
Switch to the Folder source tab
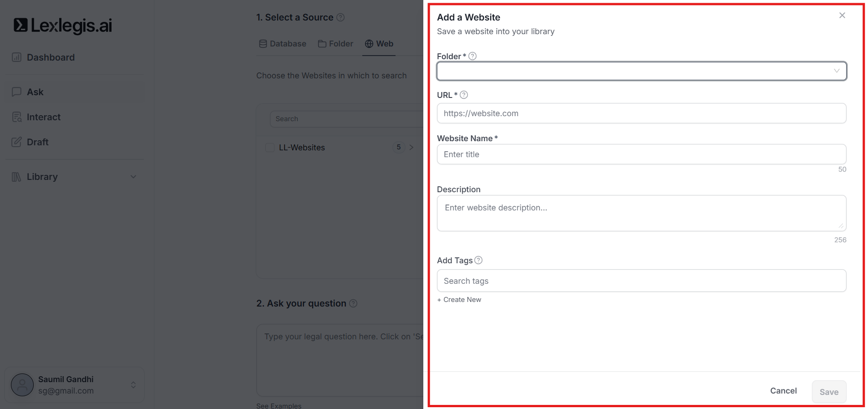click(x=335, y=44)
